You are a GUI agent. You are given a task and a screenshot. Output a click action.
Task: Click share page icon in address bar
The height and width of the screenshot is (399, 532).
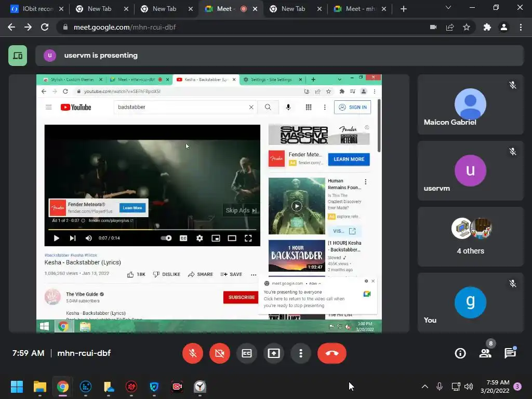tap(450, 27)
